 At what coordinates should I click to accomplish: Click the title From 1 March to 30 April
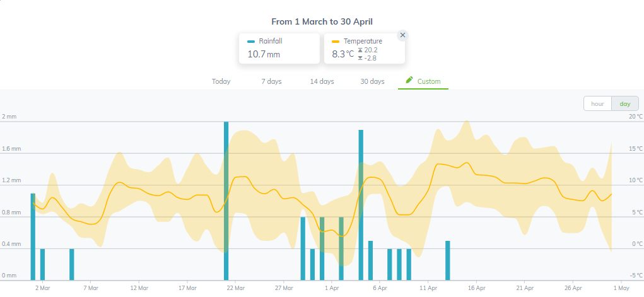tap(322, 22)
